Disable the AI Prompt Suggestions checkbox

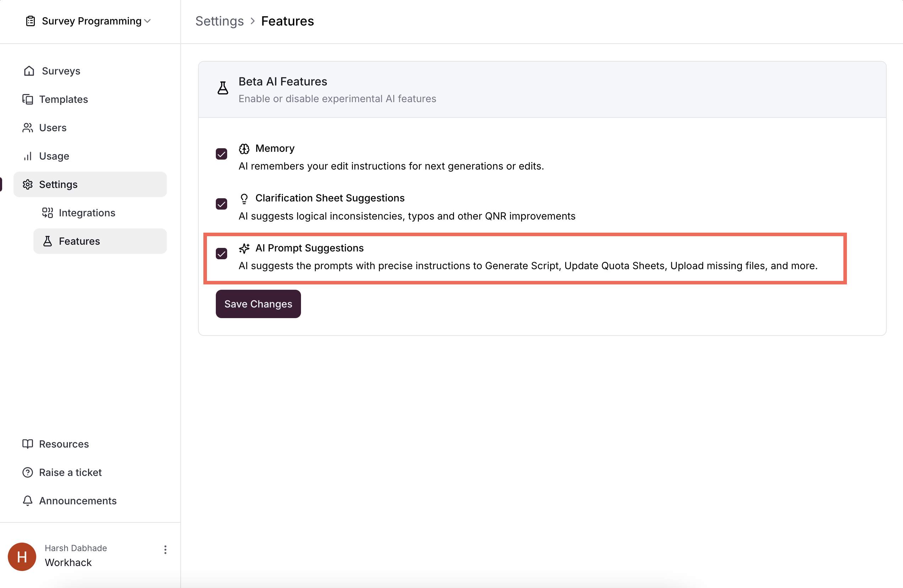tap(221, 254)
